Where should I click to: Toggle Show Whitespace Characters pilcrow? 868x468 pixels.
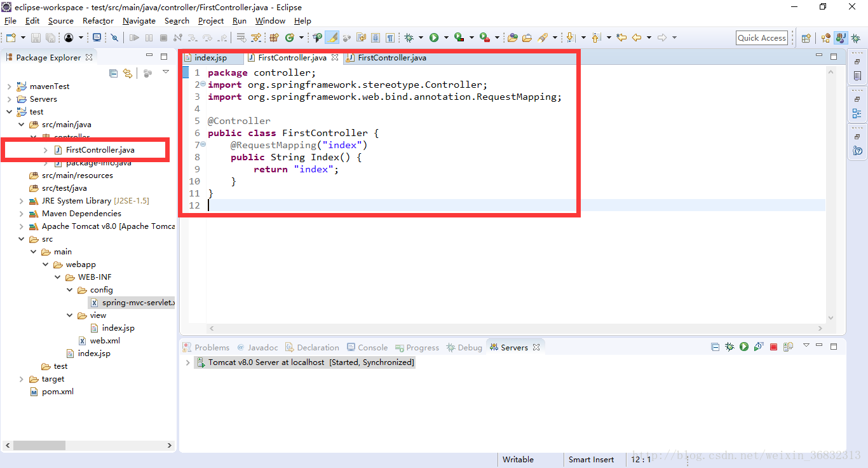point(390,38)
